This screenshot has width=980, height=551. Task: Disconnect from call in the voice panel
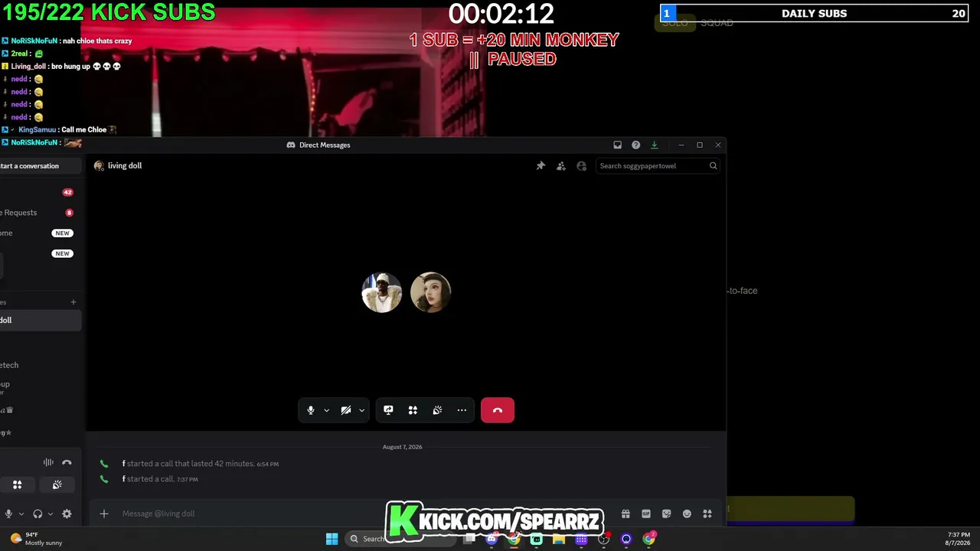click(x=67, y=462)
